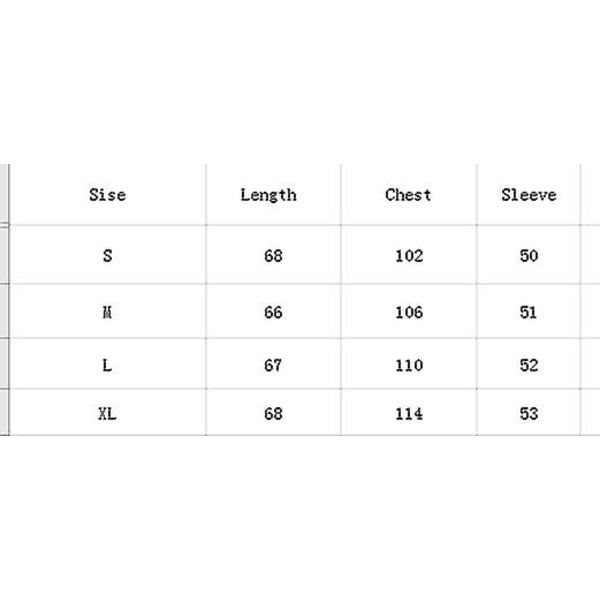Click the "Sleeve" header cell

coord(528,195)
